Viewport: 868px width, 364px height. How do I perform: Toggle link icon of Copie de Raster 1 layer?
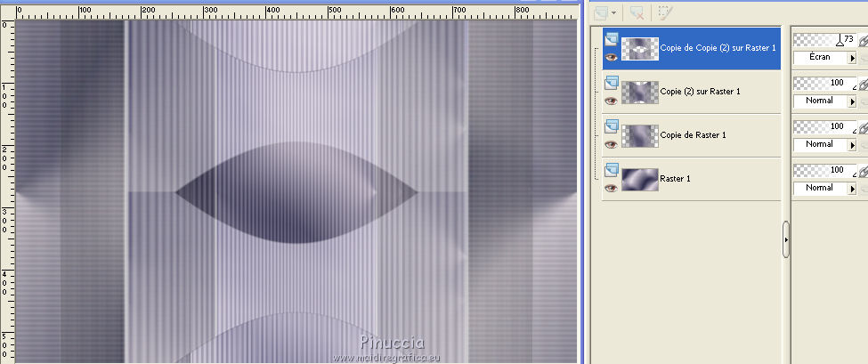click(x=863, y=127)
